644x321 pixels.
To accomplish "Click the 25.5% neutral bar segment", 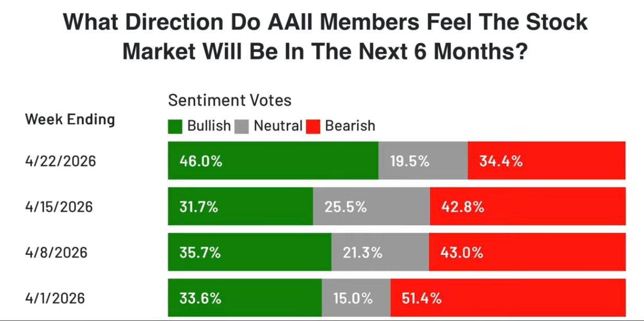I will pyautogui.click(x=371, y=206).
